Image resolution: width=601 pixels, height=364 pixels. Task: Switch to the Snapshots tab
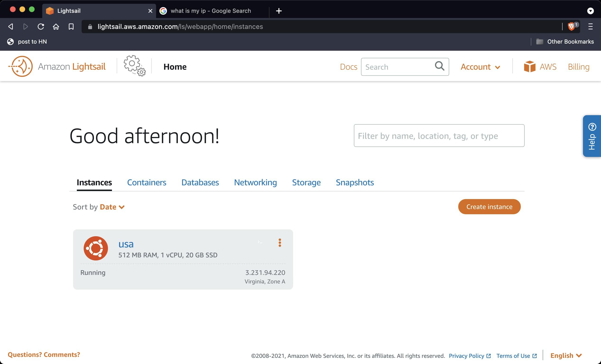point(354,182)
